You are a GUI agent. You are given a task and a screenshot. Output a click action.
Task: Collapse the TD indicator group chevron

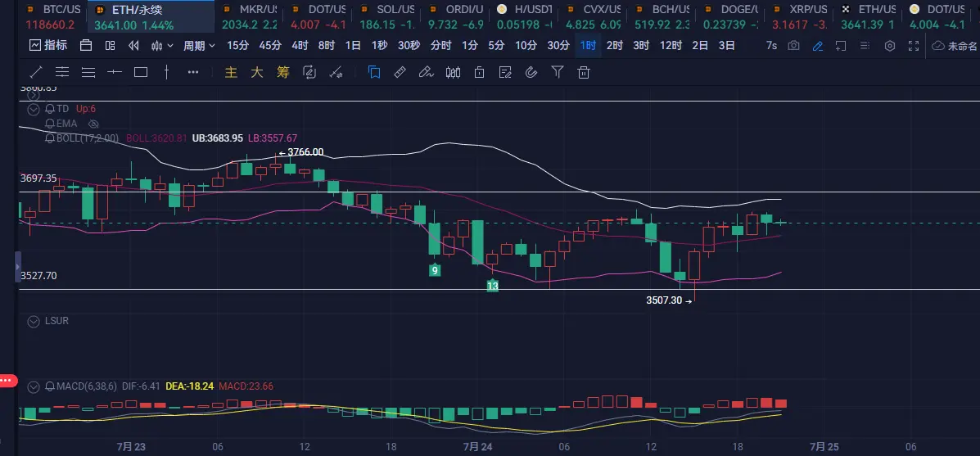[x=35, y=110]
